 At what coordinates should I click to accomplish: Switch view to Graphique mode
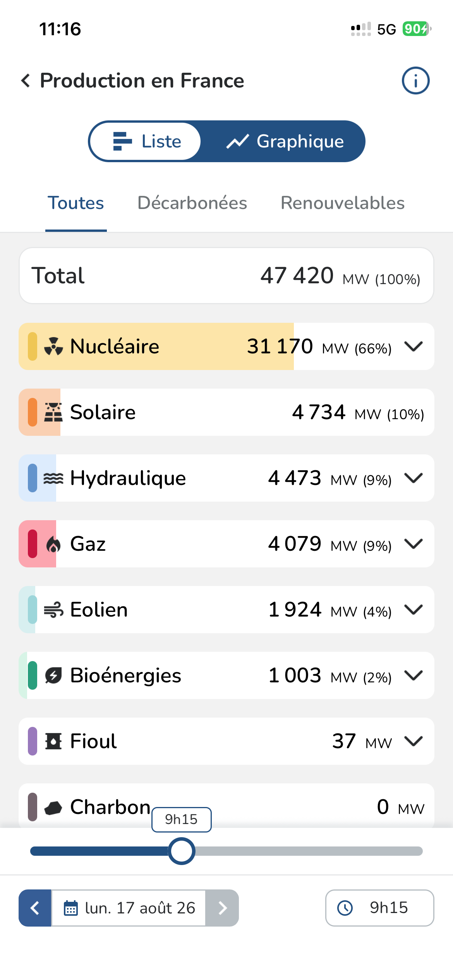tap(285, 141)
